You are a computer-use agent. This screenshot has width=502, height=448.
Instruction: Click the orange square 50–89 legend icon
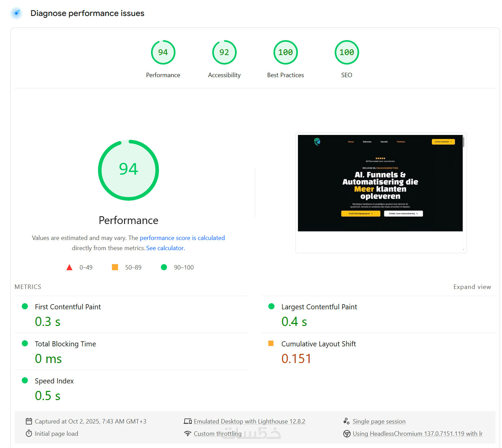point(115,267)
